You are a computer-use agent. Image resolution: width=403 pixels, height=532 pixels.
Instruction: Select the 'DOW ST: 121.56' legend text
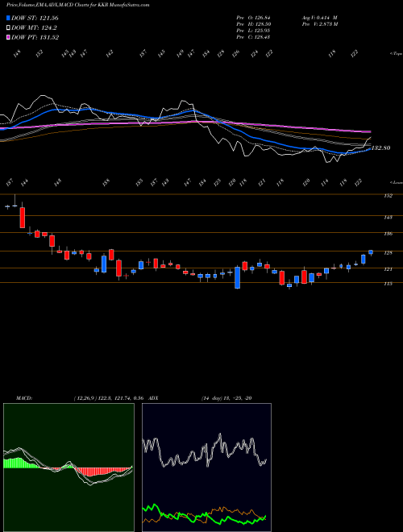[35, 18]
